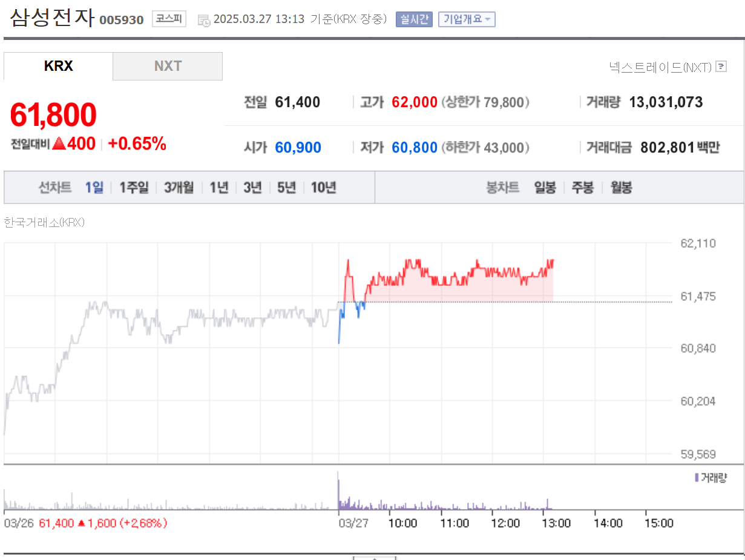Click the 15:00 time axis label
The image size is (745, 560).
pos(658,523)
